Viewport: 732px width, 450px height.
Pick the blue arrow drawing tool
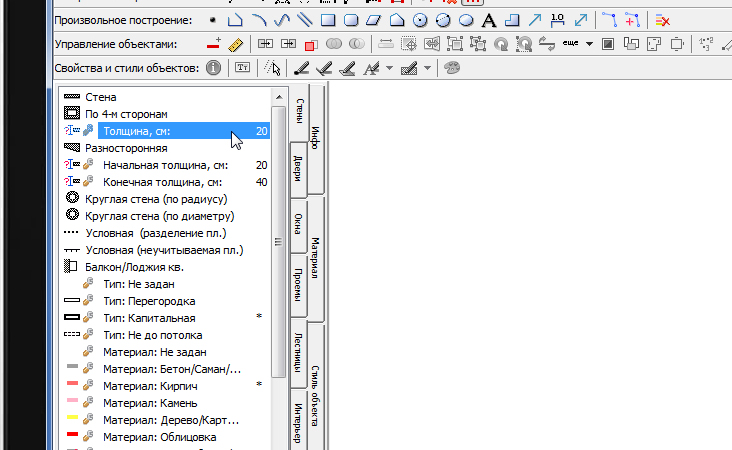(x=535, y=20)
